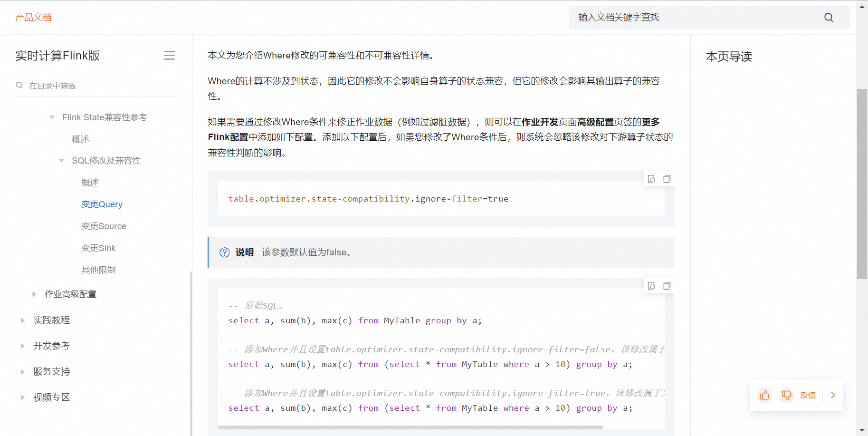Click the sidebar vertical scrollbar

pyautogui.click(x=191, y=353)
